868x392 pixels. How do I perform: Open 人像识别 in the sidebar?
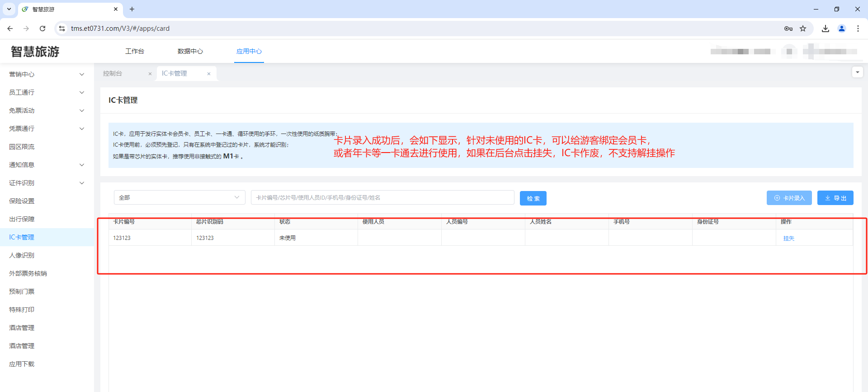[22, 255]
